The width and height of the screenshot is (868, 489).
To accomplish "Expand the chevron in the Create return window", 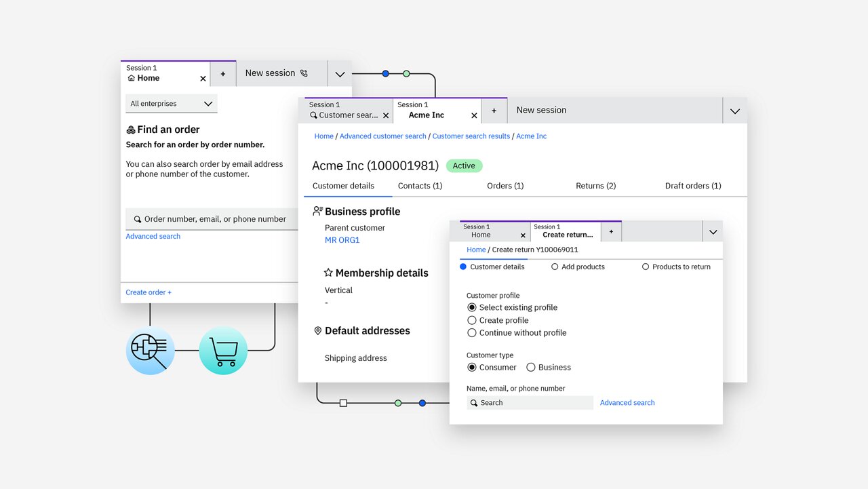I will coord(713,232).
